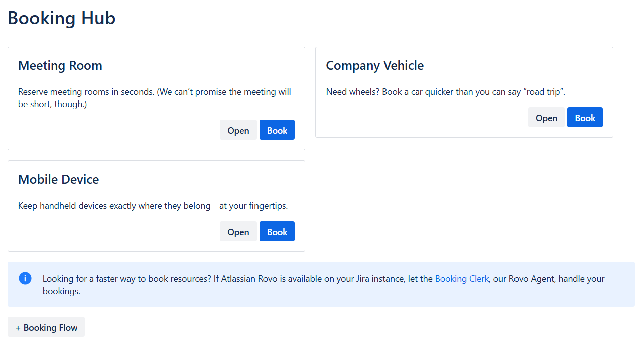Book a Mobile Device
The height and width of the screenshot is (346, 644).
click(277, 231)
